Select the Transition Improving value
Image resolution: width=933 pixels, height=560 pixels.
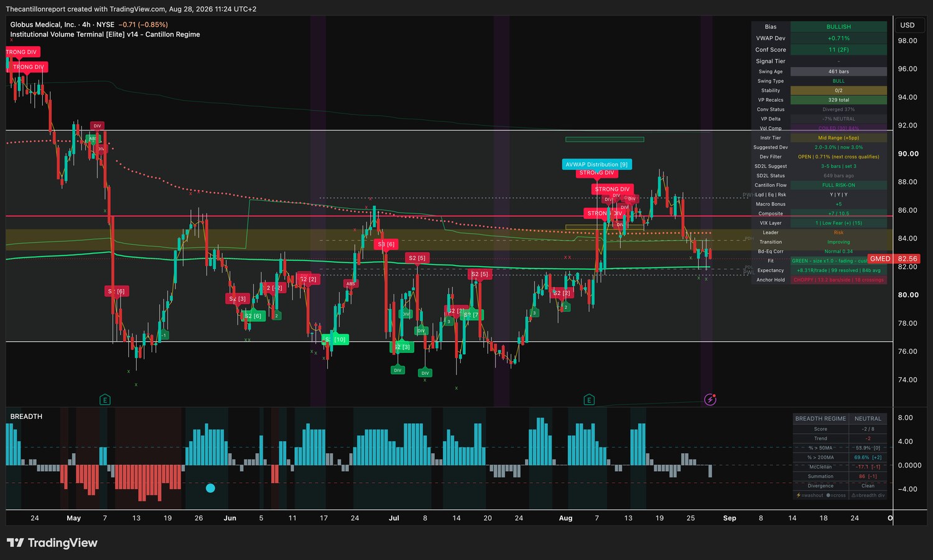click(838, 242)
